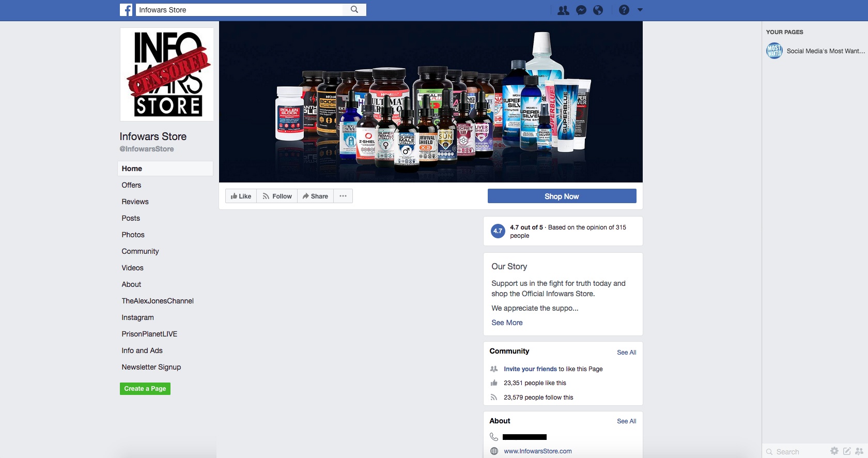Click the Infowars Store page title
This screenshot has width=868, height=458.
tap(153, 136)
